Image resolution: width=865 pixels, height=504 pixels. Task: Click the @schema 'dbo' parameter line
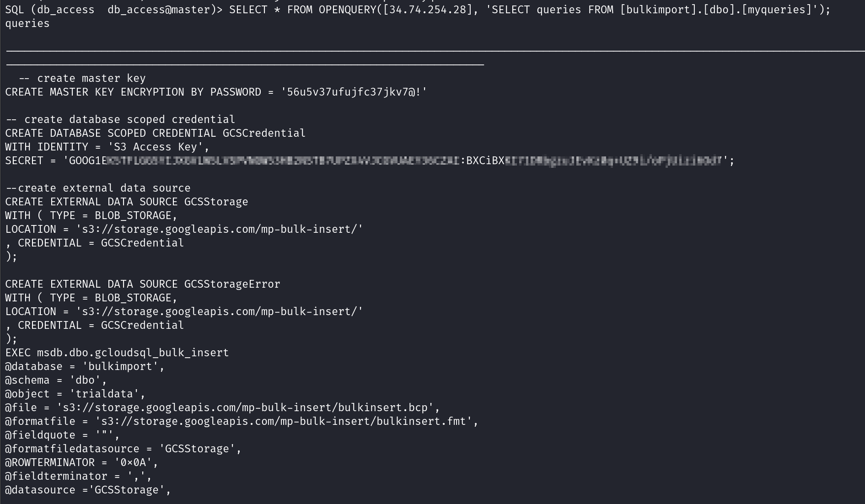coord(56,380)
